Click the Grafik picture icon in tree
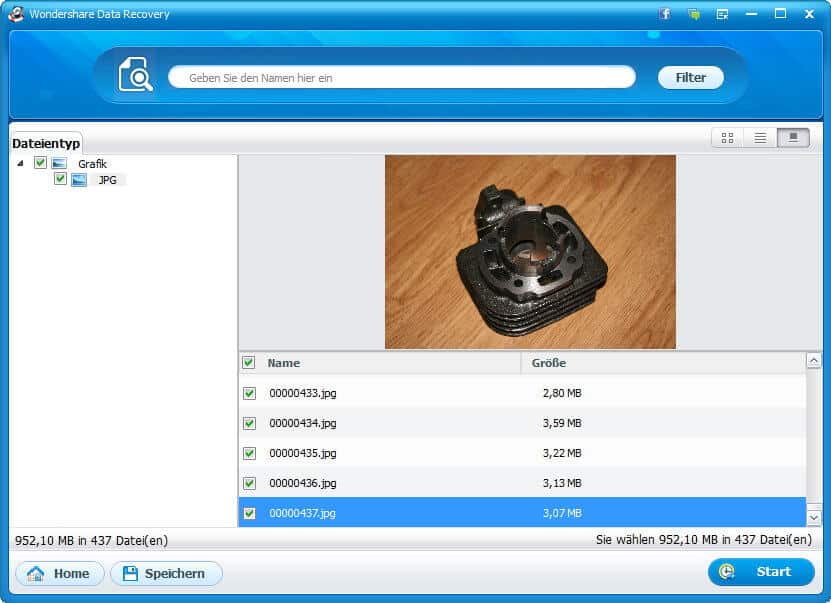Screen dimensions: 831x603 point(59,163)
